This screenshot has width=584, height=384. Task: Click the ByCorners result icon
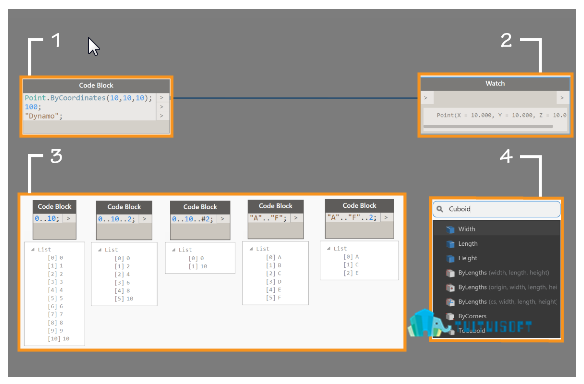[x=450, y=316]
